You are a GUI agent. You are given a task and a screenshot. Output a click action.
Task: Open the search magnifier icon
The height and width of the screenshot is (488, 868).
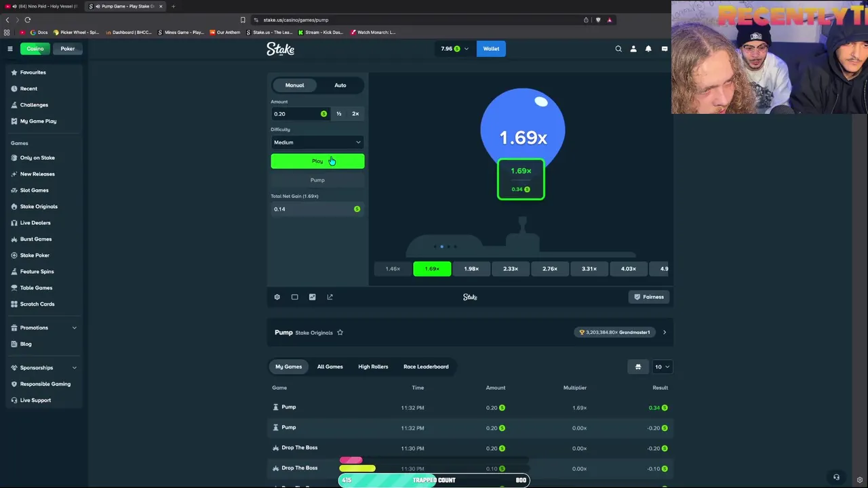(x=618, y=49)
